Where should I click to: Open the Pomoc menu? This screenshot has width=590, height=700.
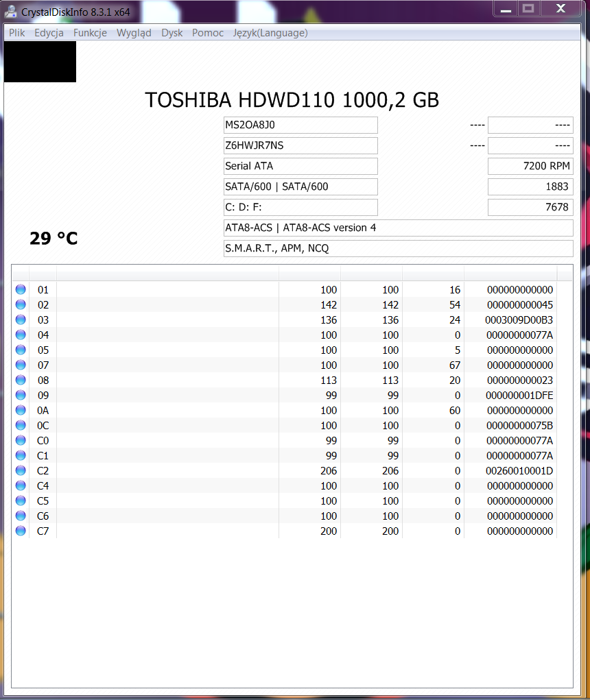point(208,33)
